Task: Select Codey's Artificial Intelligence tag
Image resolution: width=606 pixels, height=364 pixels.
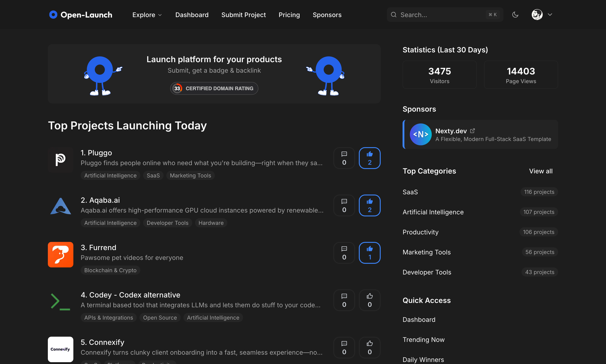Action: point(213,317)
